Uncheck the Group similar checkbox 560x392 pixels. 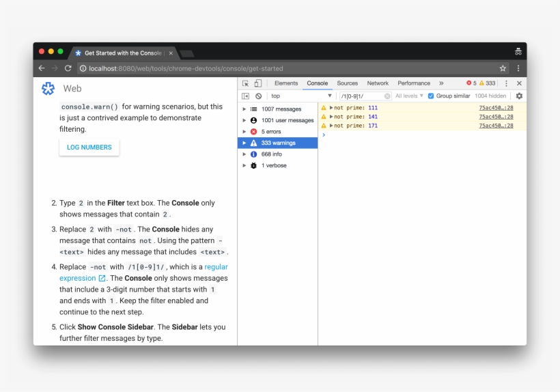tap(431, 96)
